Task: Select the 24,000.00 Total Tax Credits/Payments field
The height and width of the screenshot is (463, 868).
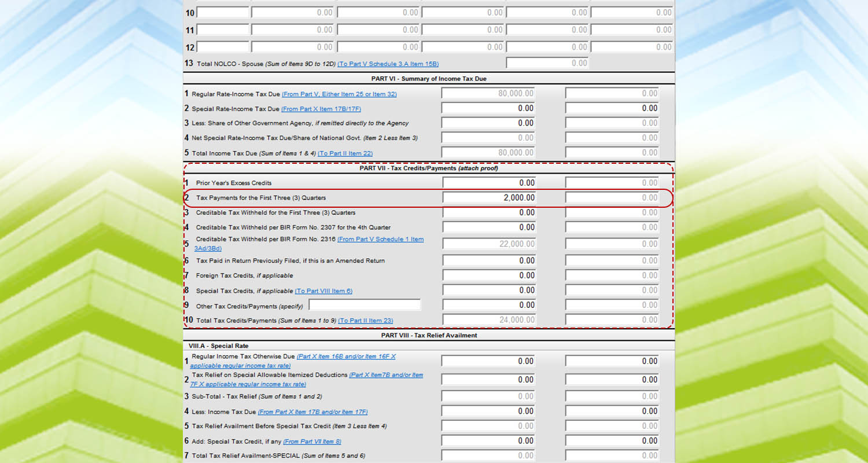Action: tap(489, 319)
